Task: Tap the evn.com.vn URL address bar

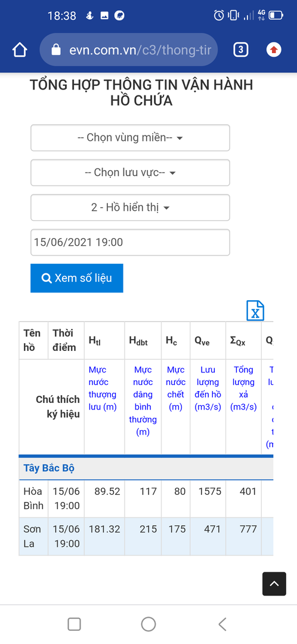Action: point(128,50)
